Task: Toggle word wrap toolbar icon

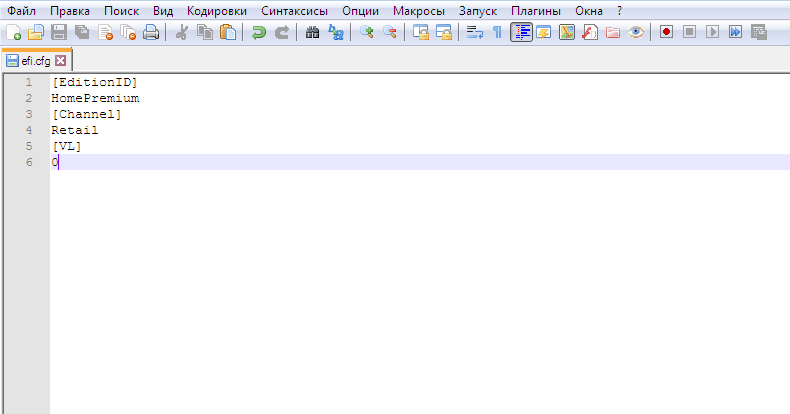Action: [x=474, y=33]
